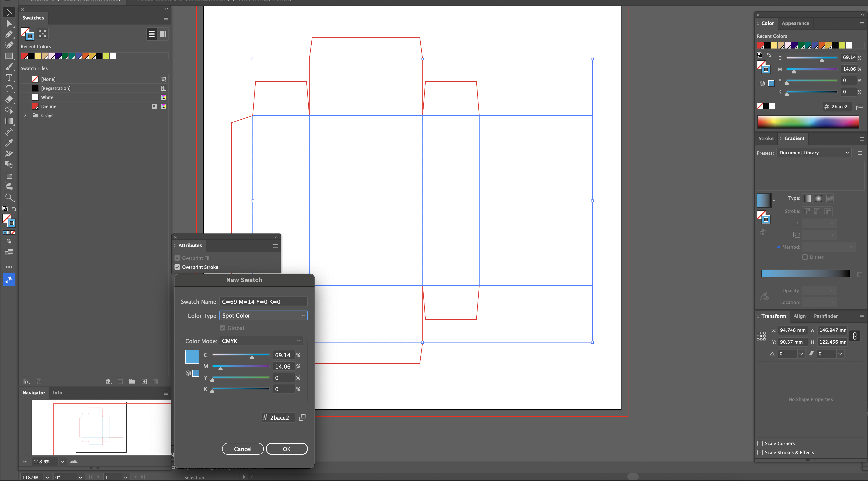The image size is (868, 481).
Task: Expand the Grays swatch group
Action: click(25, 115)
